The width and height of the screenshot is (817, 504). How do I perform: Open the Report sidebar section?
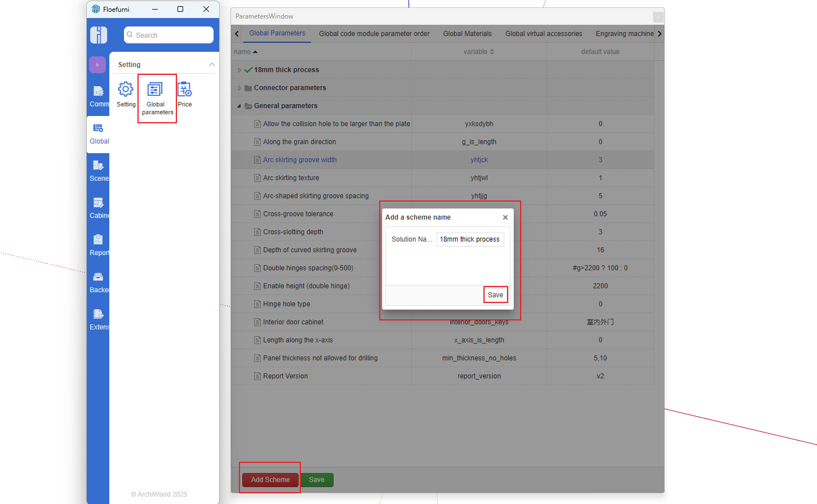(x=98, y=240)
